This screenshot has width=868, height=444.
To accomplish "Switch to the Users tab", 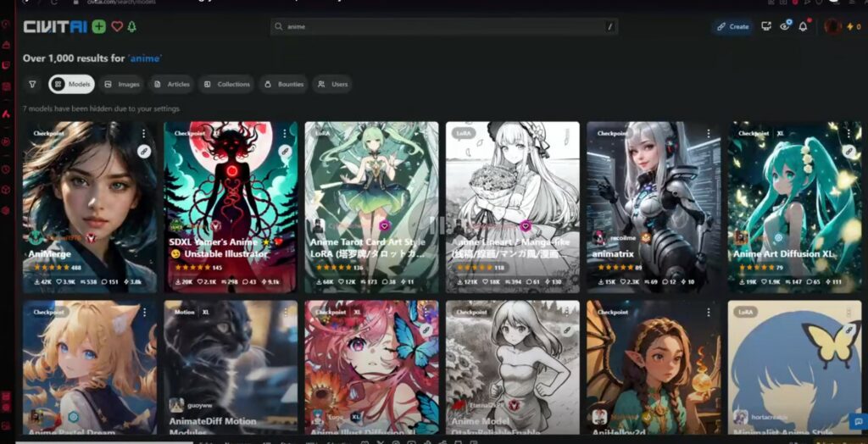I will pos(332,84).
